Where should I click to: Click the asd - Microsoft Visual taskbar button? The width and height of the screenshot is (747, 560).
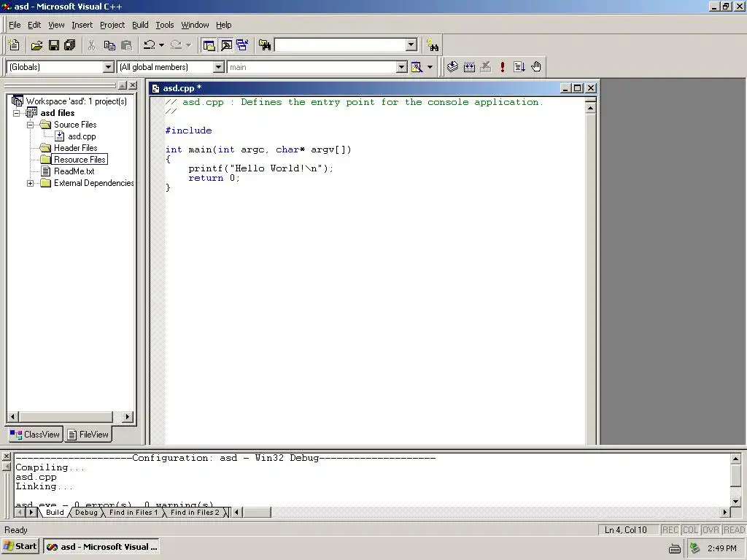101,547
